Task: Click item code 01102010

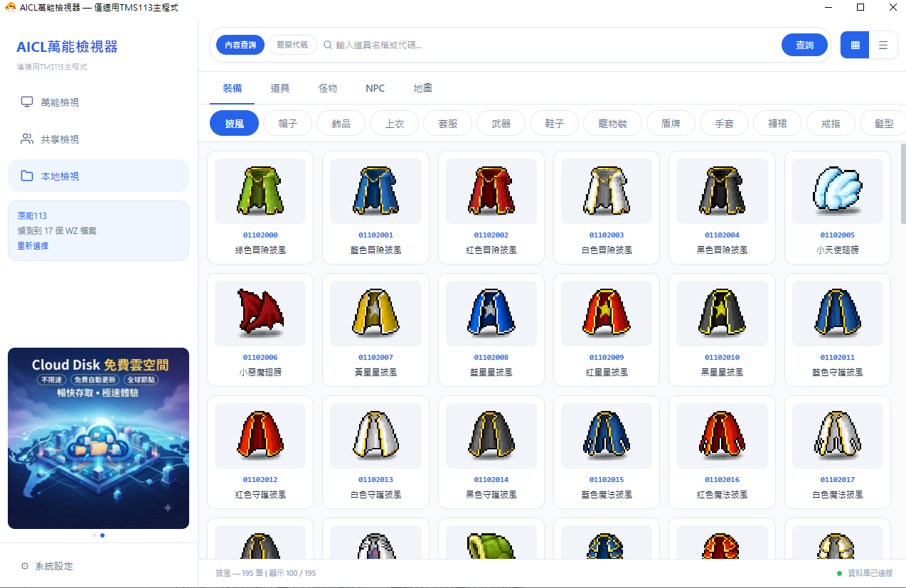Action: (722, 358)
